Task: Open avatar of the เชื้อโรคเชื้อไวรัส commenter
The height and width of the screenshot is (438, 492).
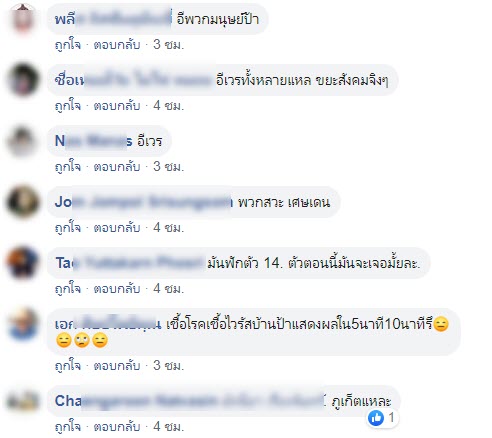Action: pyautogui.click(x=23, y=324)
